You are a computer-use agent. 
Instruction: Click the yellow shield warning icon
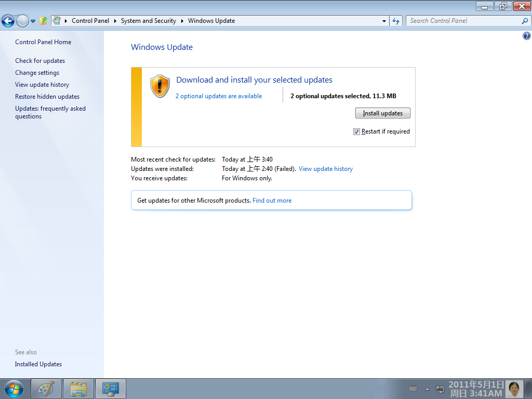[160, 86]
